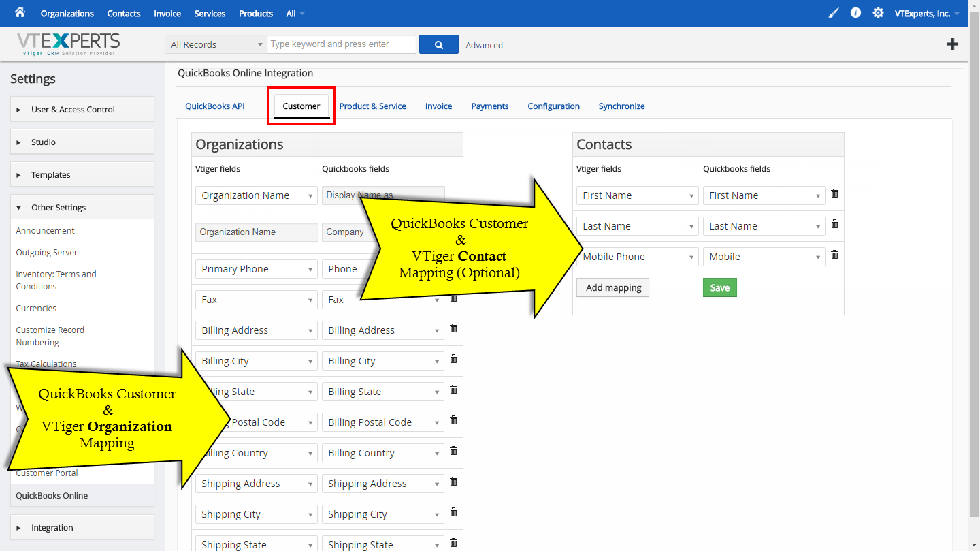
Task: Open Services in top menu
Action: click(210, 14)
